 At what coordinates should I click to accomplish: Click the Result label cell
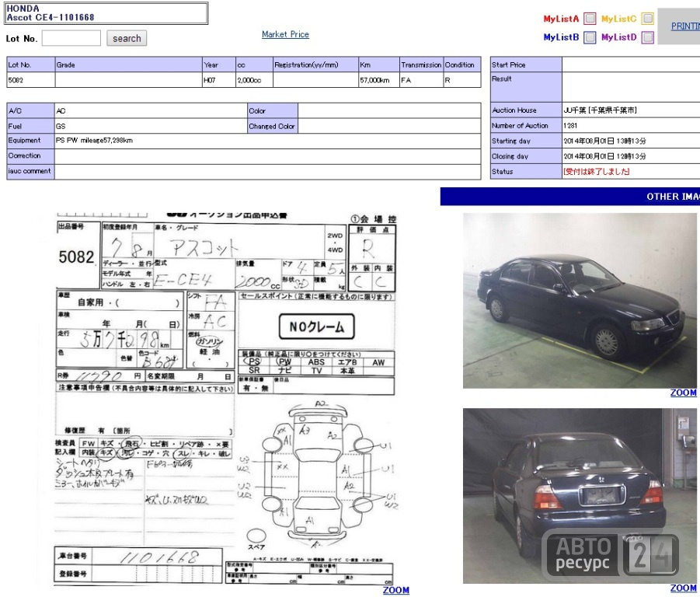pyautogui.click(x=526, y=87)
